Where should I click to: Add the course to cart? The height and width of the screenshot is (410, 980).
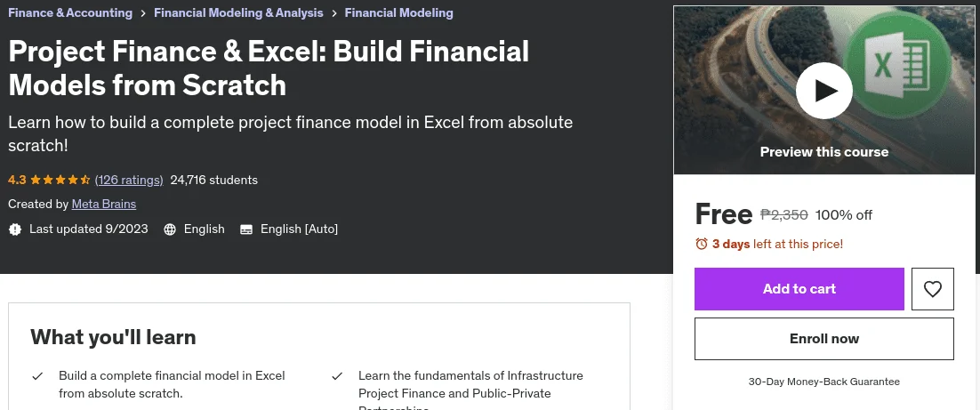click(x=799, y=289)
